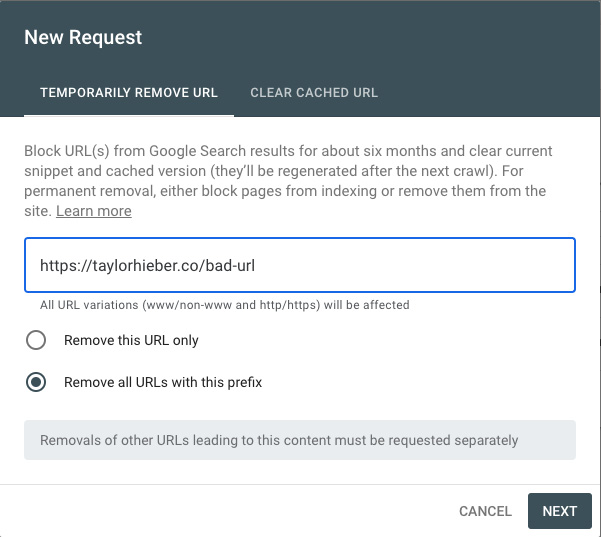Image resolution: width=601 pixels, height=537 pixels.
Task: Focus the URL input field
Action: tap(400, 265)
